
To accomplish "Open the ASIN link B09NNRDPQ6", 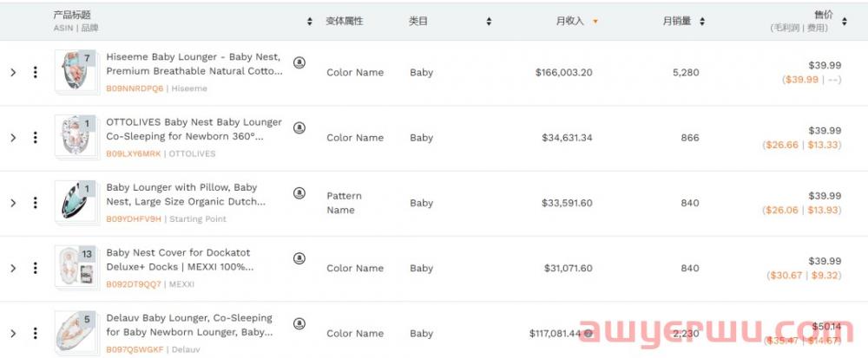I will pyautogui.click(x=135, y=88).
